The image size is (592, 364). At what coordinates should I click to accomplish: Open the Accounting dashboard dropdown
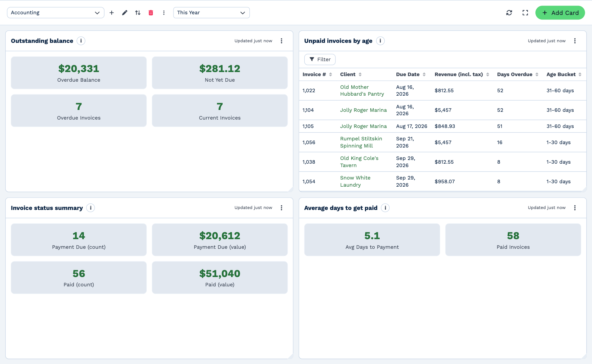(56, 13)
